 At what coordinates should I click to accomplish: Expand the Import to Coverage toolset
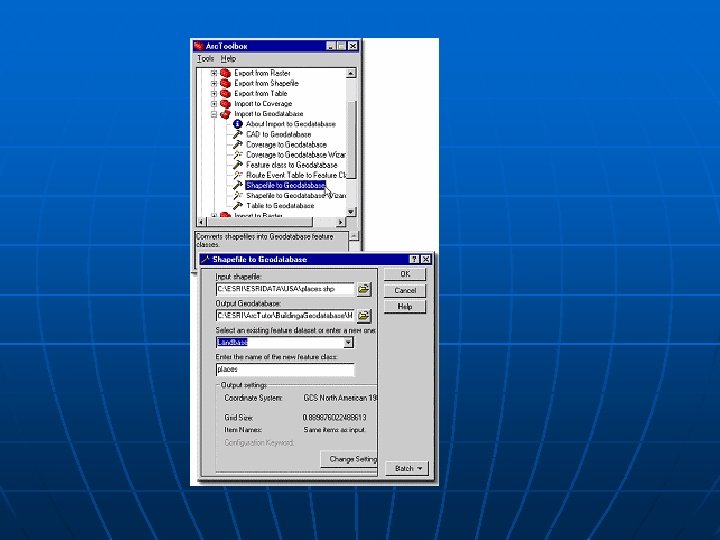214,104
